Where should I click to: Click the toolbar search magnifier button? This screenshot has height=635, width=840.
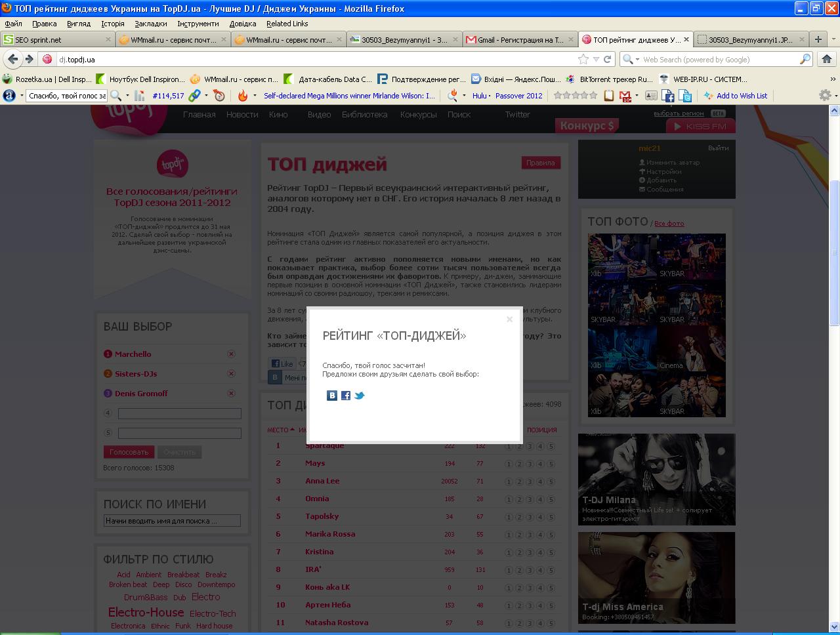pos(115,96)
